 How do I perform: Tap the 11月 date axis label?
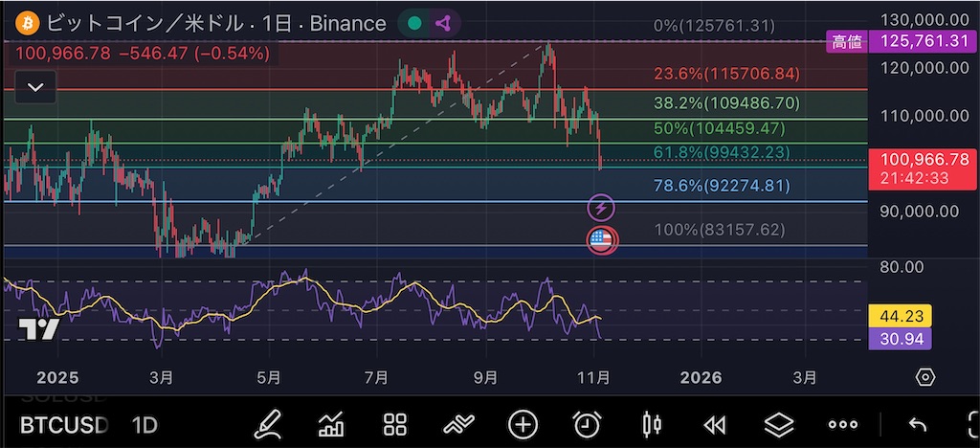click(x=594, y=377)
